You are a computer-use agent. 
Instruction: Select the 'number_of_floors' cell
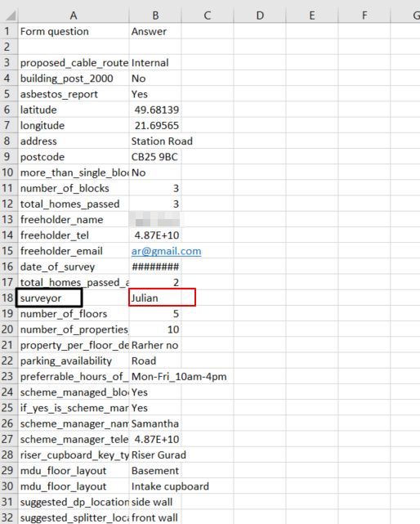[x=74, y=314]
